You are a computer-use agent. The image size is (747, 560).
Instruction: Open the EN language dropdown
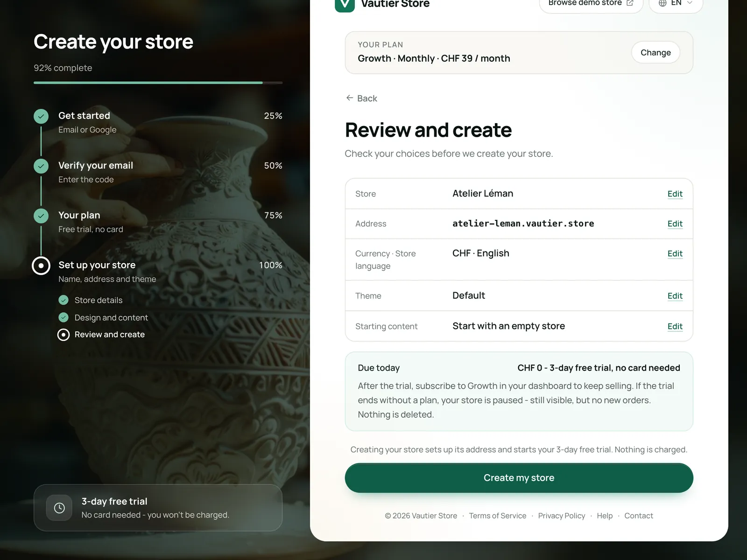click(676, 4)
